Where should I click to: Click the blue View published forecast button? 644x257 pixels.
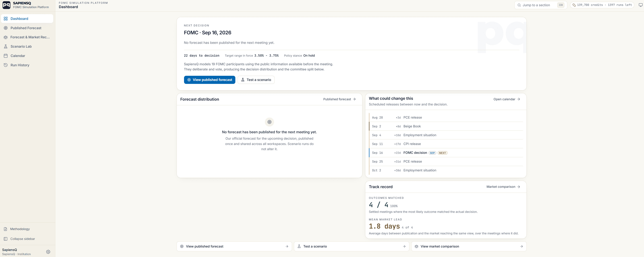[209, 80]
